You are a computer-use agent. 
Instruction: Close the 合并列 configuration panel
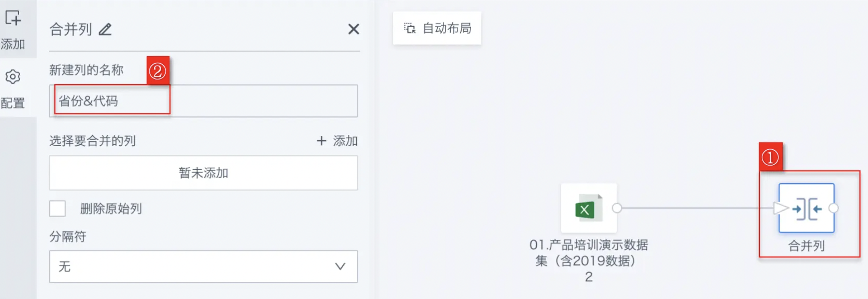pos(353,29)
